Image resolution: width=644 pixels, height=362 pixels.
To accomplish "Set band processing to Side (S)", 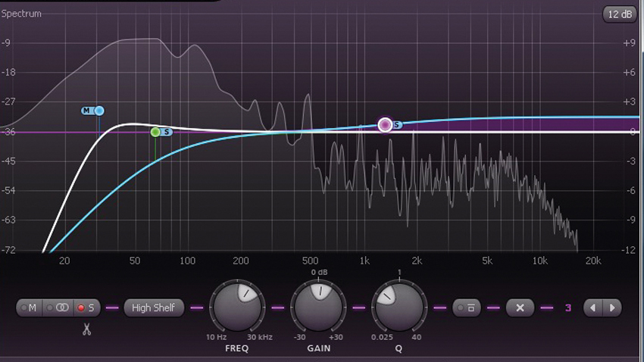I will (x=86, y=307).
